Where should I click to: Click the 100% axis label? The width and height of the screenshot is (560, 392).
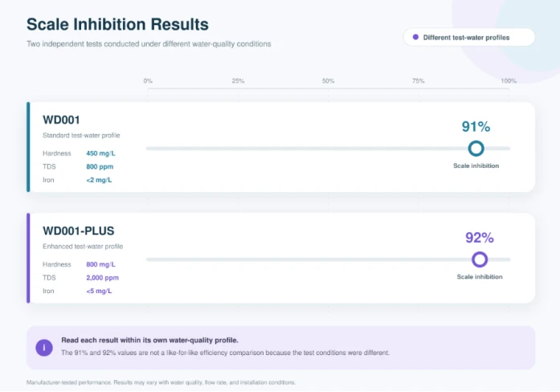pos(509,81)
